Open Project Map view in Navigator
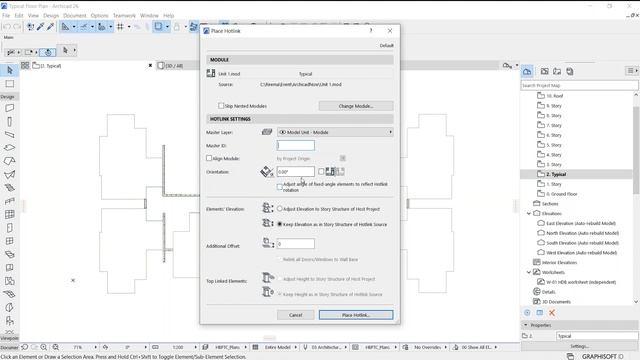This screenshot has width=640, height=360. tap(527, 71)
